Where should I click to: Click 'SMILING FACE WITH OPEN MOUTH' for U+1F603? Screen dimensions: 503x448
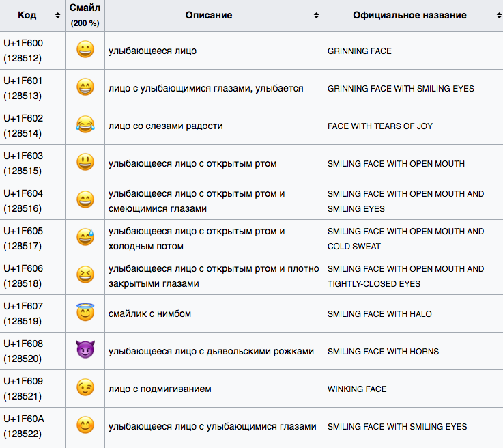[396, 164]
